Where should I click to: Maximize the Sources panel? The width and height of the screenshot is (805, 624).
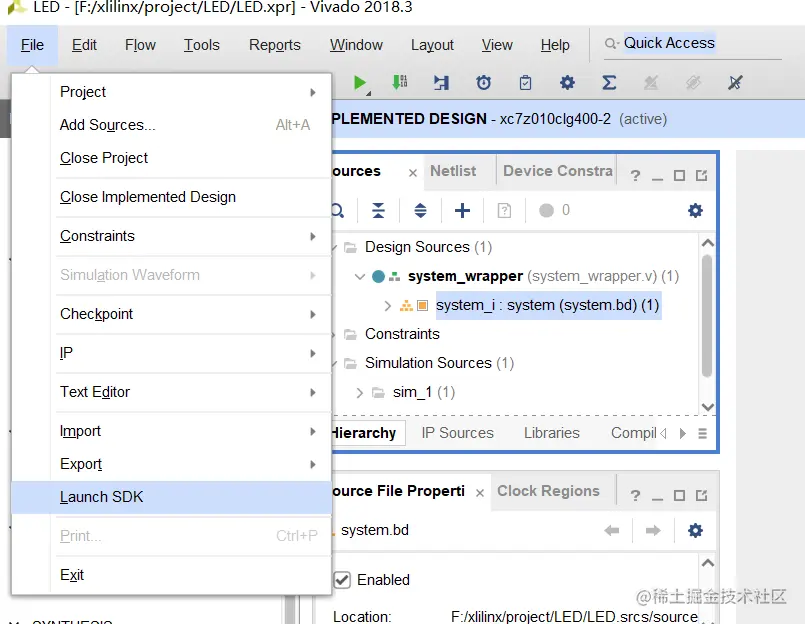point(679,176)
